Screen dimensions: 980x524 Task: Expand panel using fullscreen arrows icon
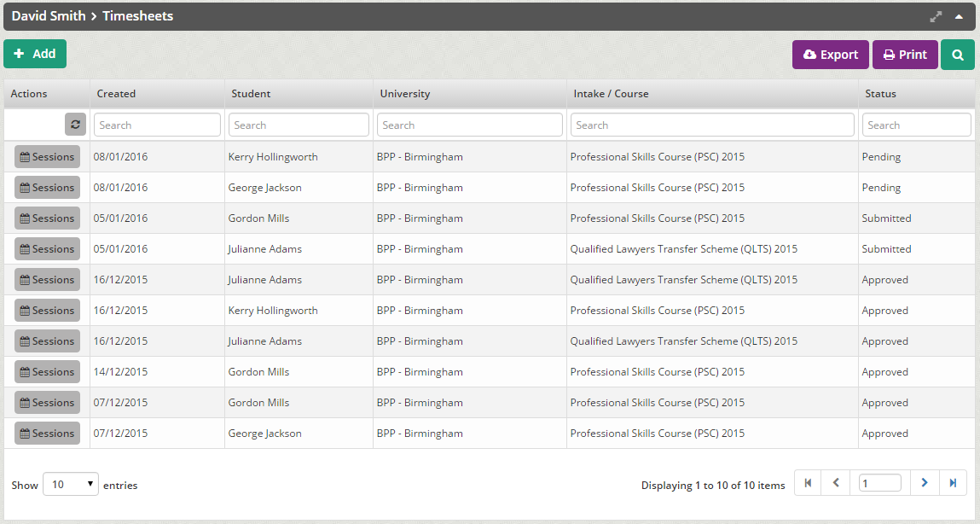point(936,16)
